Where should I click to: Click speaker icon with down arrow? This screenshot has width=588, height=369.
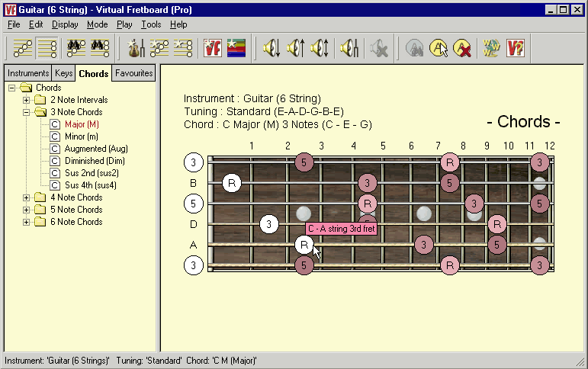(272, 49)
